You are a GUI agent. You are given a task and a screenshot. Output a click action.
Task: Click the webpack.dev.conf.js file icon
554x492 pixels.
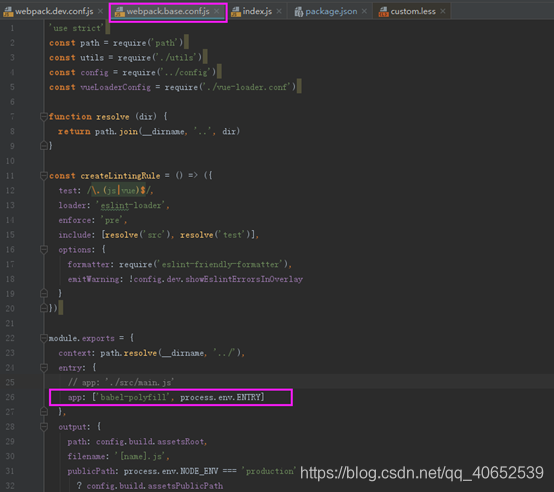(x=8, y=12)
